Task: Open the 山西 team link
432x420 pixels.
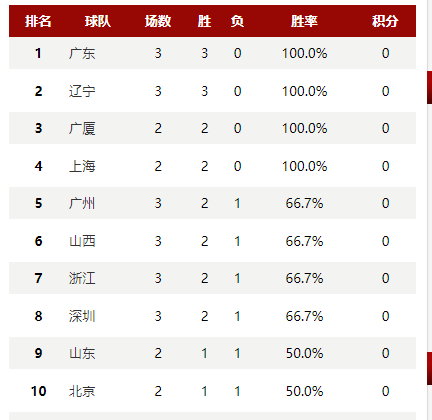Action: click(82, 241)
